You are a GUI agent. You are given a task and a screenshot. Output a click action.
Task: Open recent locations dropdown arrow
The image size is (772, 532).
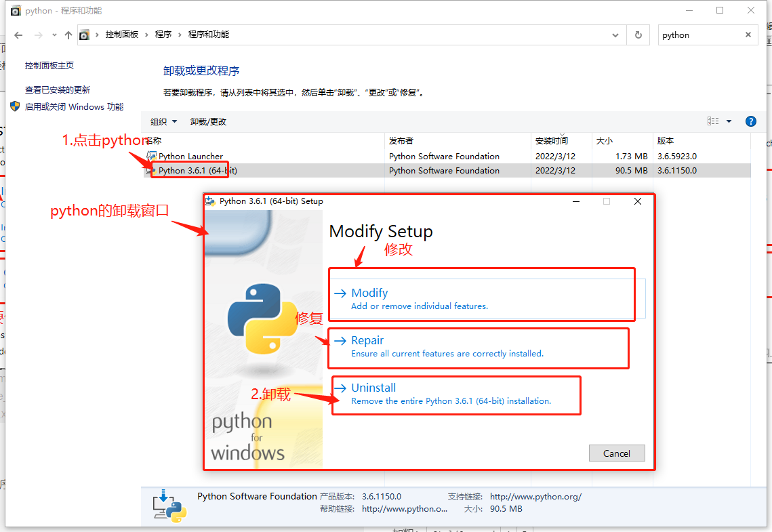pos(54,35)
